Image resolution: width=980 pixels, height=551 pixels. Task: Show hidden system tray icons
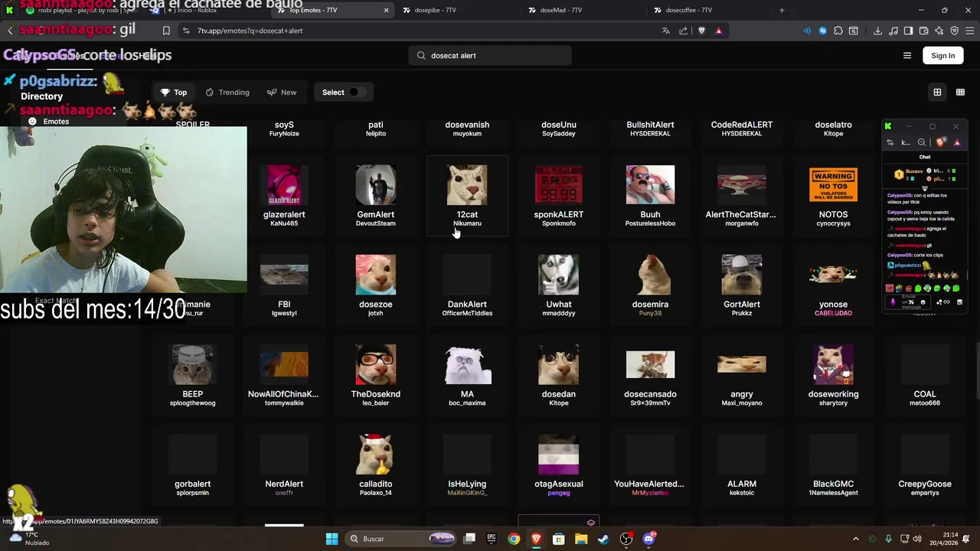tap(856, 539)
